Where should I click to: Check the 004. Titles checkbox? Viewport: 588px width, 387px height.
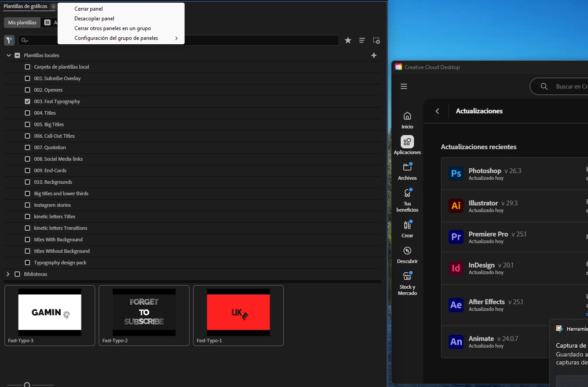tap(27, 113)
